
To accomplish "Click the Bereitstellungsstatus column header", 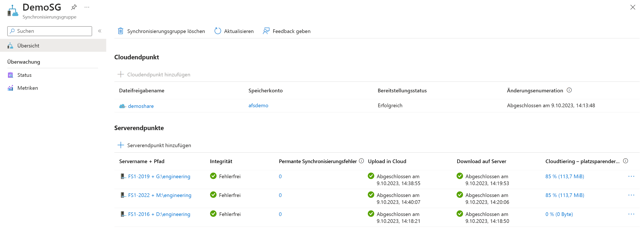I will point(402,91).
